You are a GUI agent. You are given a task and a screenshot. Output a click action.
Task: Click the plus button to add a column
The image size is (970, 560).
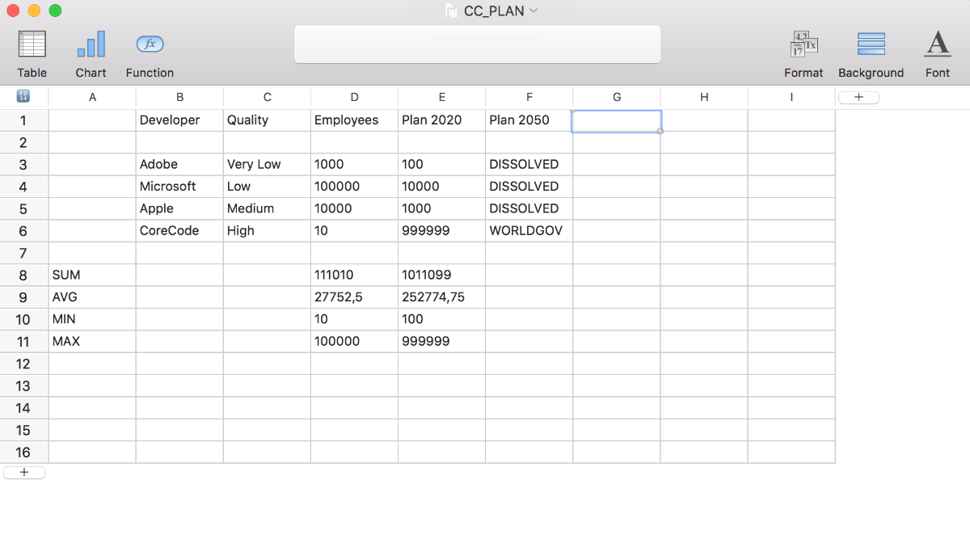point(858,96)
